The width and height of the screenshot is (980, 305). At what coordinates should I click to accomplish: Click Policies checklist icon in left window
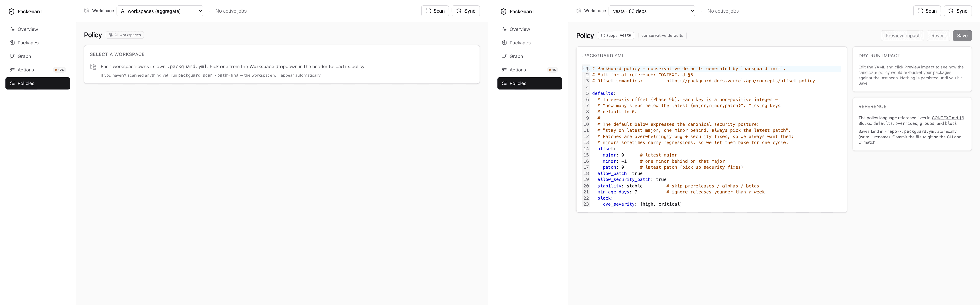tap(12, 83)
